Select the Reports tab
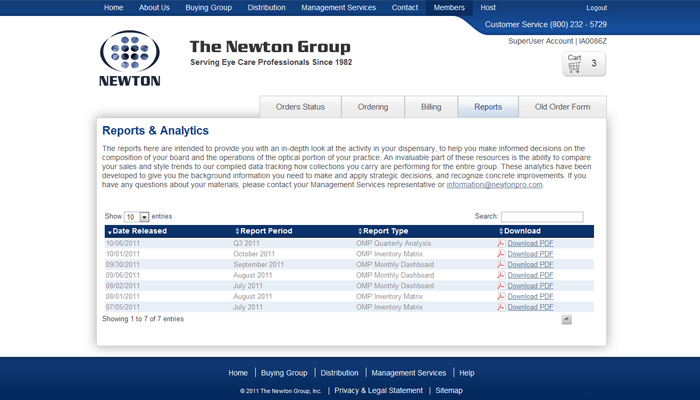This screenshot has width=700, height=400. coord(488,107)
